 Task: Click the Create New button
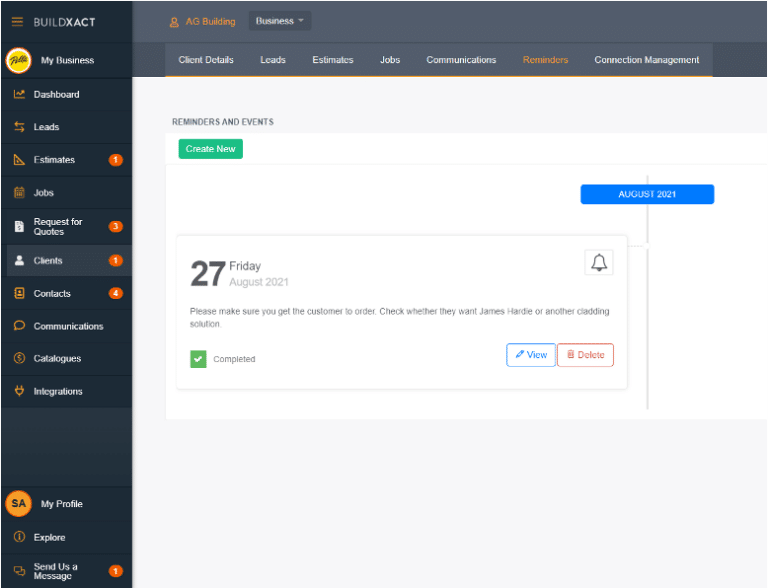point(211,149)
